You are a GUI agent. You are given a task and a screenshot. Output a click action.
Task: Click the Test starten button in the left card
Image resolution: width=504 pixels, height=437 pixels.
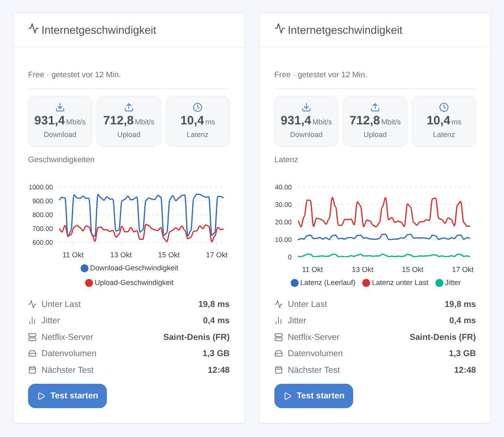[x=67, y=396]
